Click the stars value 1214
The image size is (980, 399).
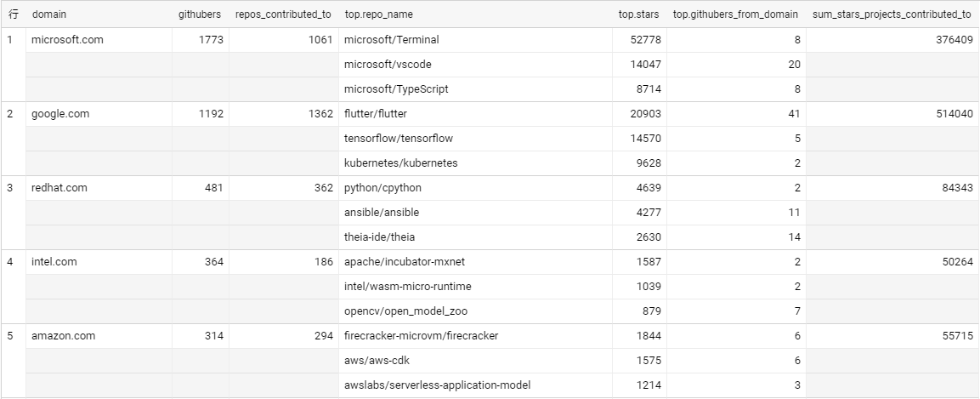649,385
